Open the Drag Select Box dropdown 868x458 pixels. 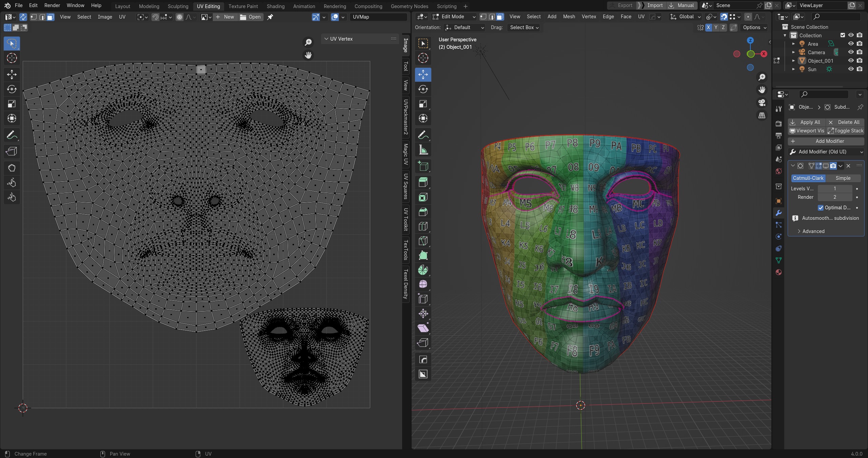(x=524, y=27)
